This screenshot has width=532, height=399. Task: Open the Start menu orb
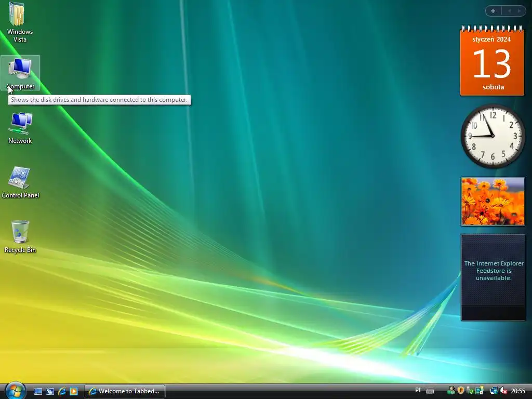(15, 391)
